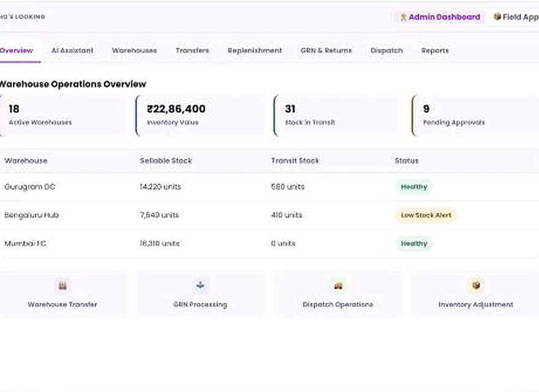Click the Active Warehouses stat card
Viewport: 539px width, 392px height.
click(x=62, y=116)
